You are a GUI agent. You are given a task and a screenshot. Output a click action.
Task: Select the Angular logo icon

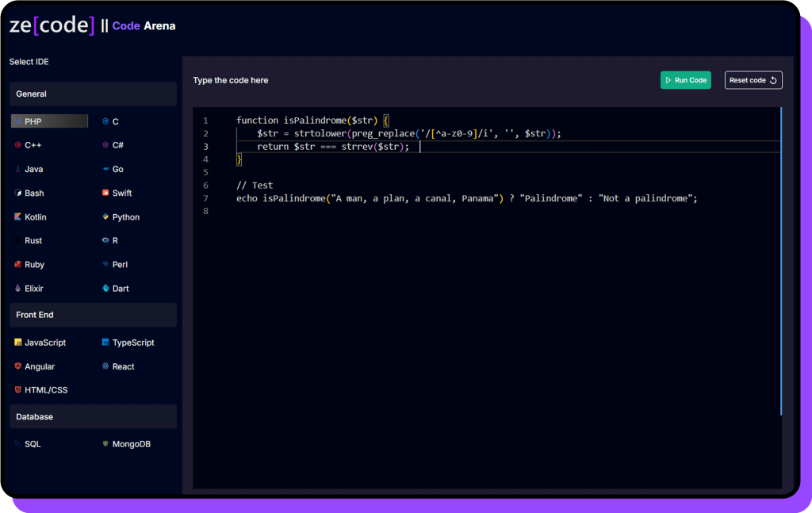(x=17, y=366)
